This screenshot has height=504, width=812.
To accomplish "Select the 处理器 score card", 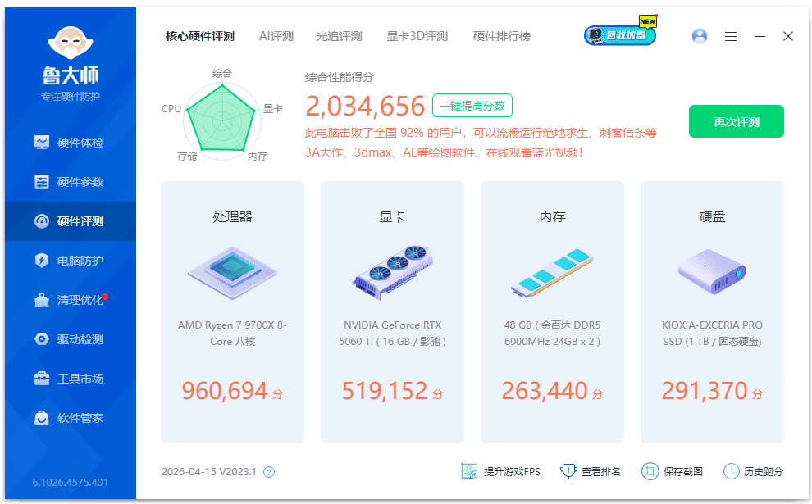I will click(232, 311).
